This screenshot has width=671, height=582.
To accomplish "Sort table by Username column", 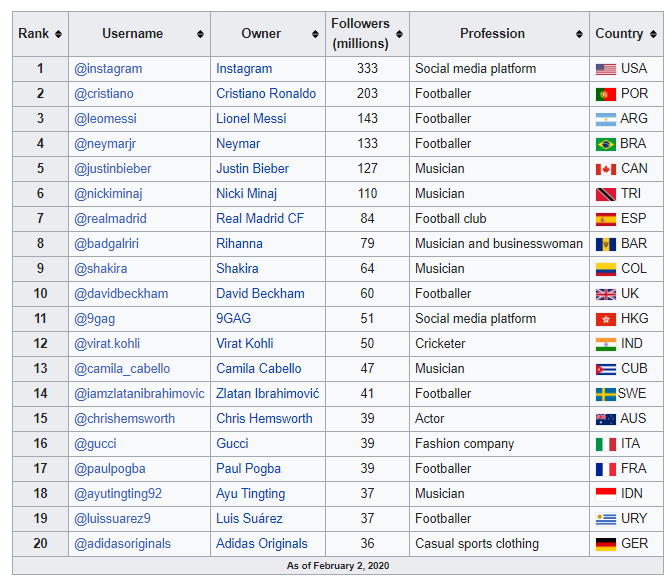I will tap(200, 34).
